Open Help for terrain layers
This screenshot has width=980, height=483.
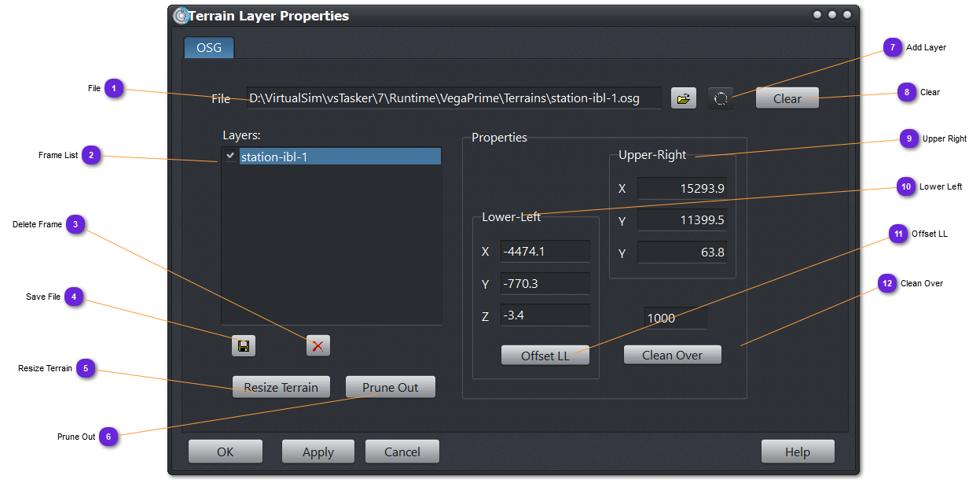point(797,452)
